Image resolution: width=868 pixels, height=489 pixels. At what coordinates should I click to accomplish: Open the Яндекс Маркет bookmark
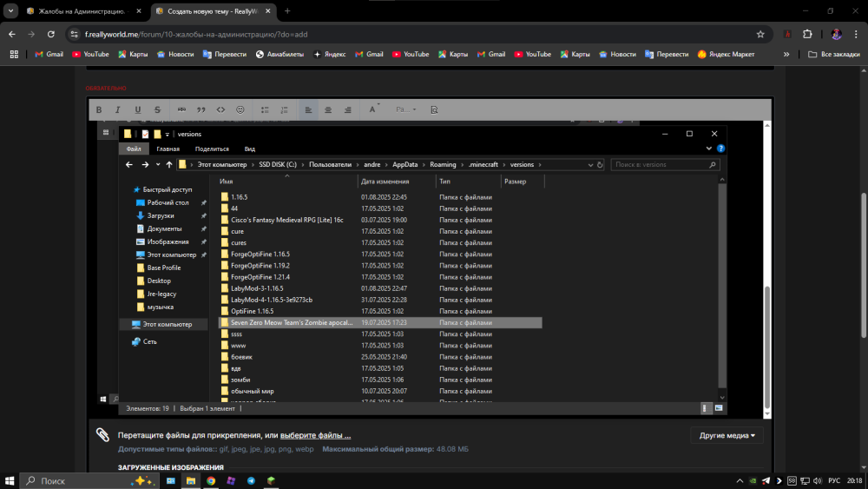[726, 54]
